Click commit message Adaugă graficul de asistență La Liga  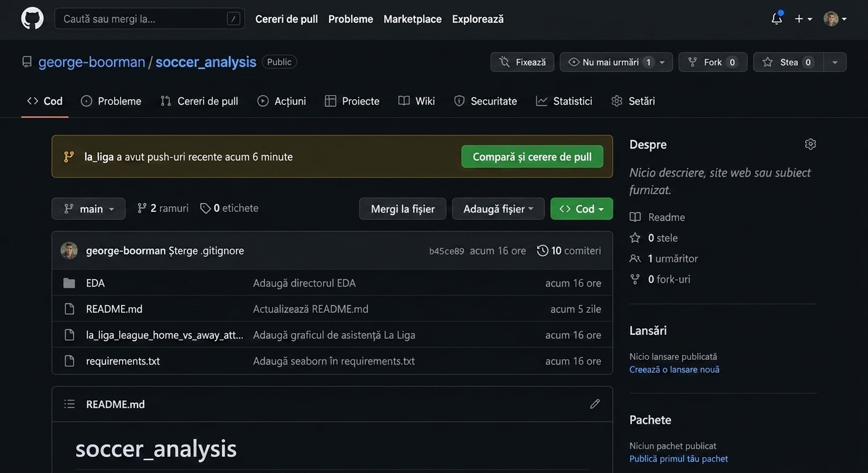(x=334, y=335)
